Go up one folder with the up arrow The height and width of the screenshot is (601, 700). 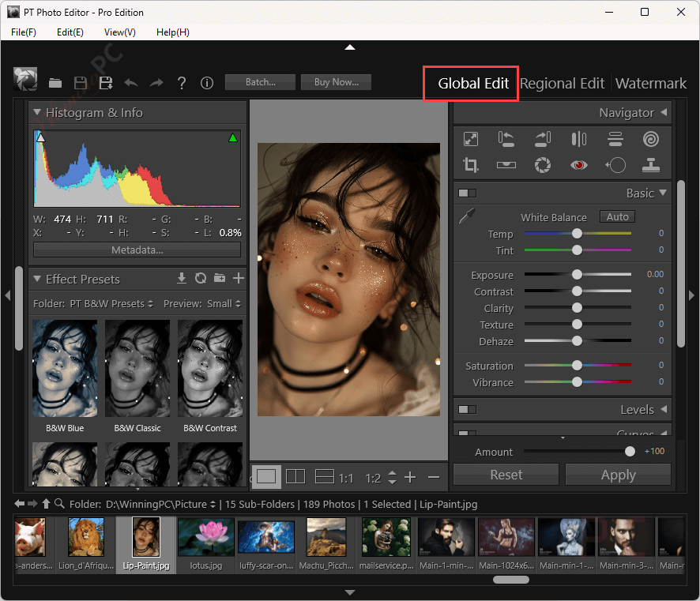pyautogui.click(x=46, y=504)
